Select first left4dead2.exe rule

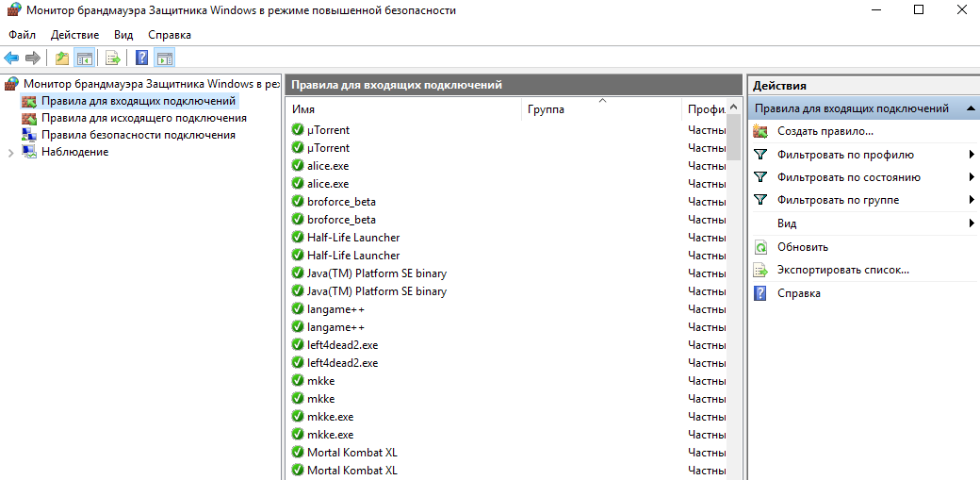coord(342,345)
